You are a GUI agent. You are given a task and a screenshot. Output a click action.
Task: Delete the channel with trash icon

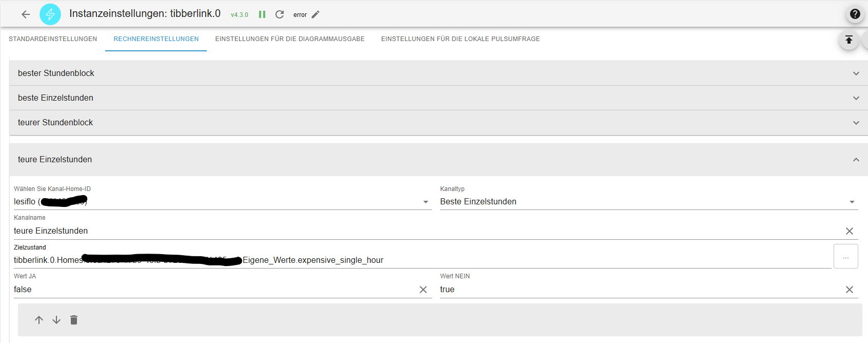(74, 320)
